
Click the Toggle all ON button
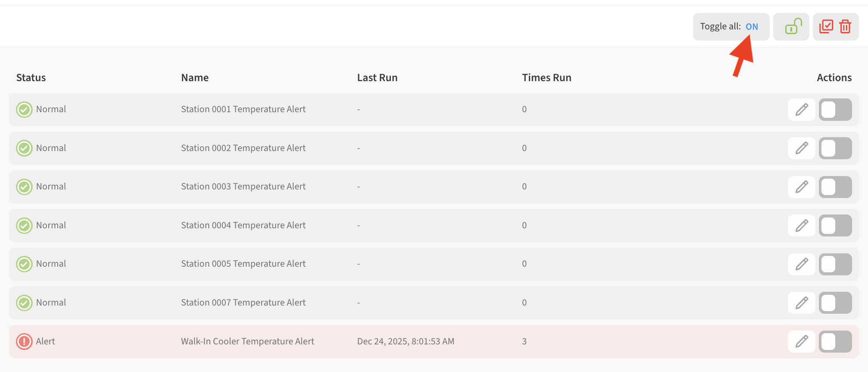[x=751, y=27]
